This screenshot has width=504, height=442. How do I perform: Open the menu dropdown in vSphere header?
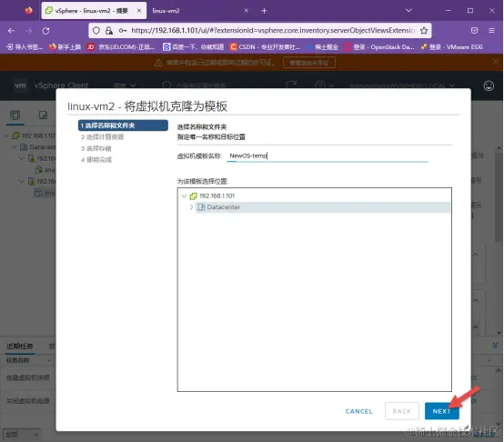(125, 85)
